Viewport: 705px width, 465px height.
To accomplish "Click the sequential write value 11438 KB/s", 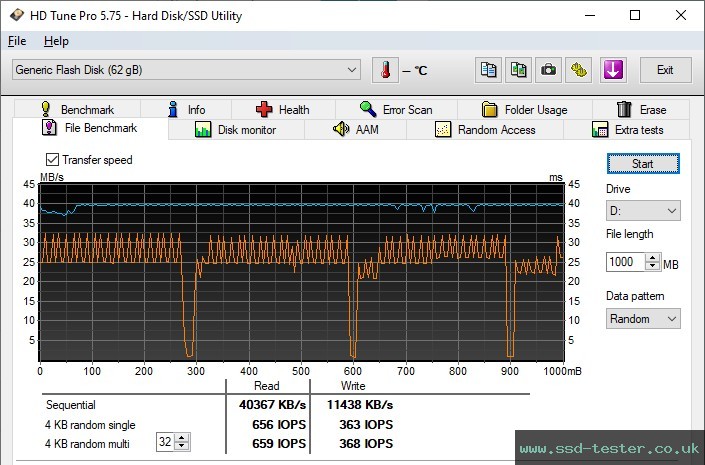I will point(360,405).
